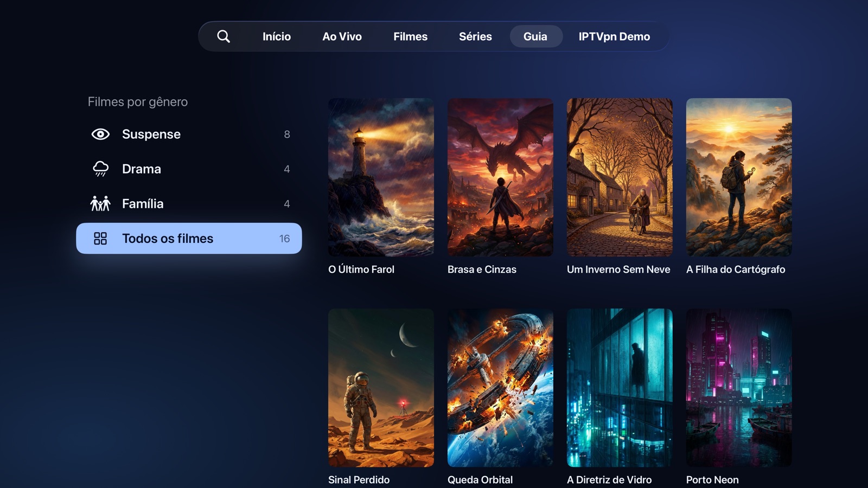Open the IPTVpn Demo profile tab
This screenshot has width=868, height=488.
coord(614,36)
